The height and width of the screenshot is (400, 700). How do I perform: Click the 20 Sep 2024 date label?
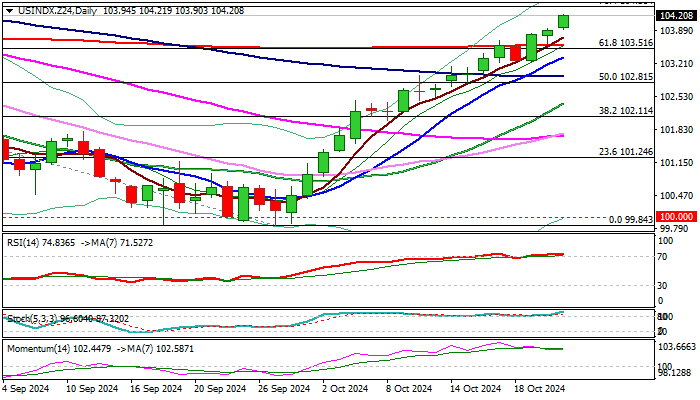[x=221, y=389]
